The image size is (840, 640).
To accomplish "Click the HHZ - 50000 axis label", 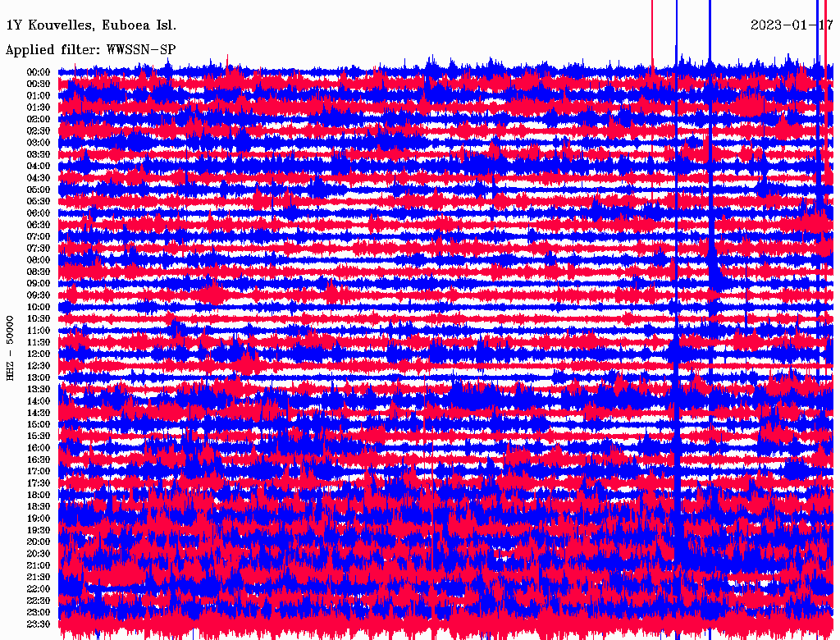I will (x=10, y=348).
